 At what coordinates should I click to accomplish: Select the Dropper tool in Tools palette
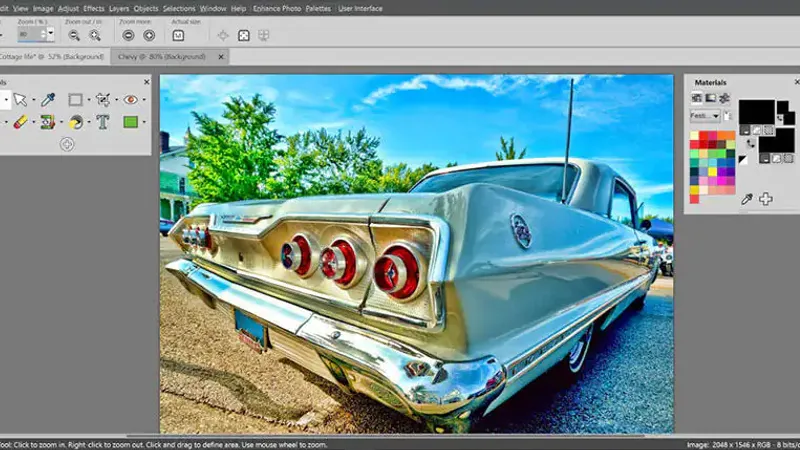[x=47, y=100]
